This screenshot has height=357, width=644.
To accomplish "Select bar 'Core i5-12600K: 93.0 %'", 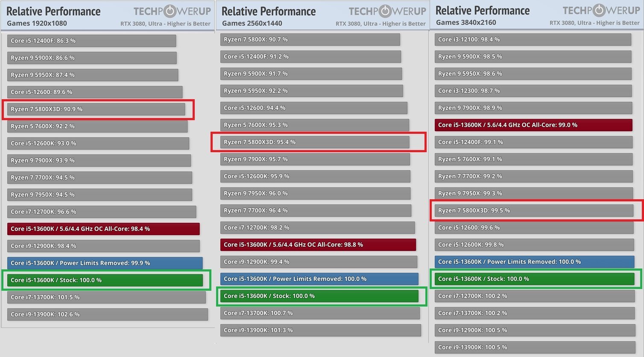I will (98, 143).
